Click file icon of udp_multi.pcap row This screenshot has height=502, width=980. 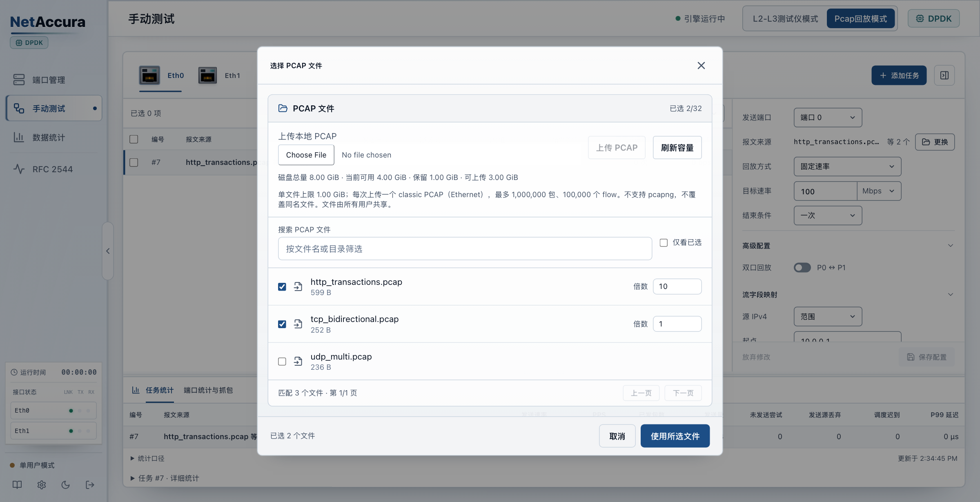click(298, 361)
